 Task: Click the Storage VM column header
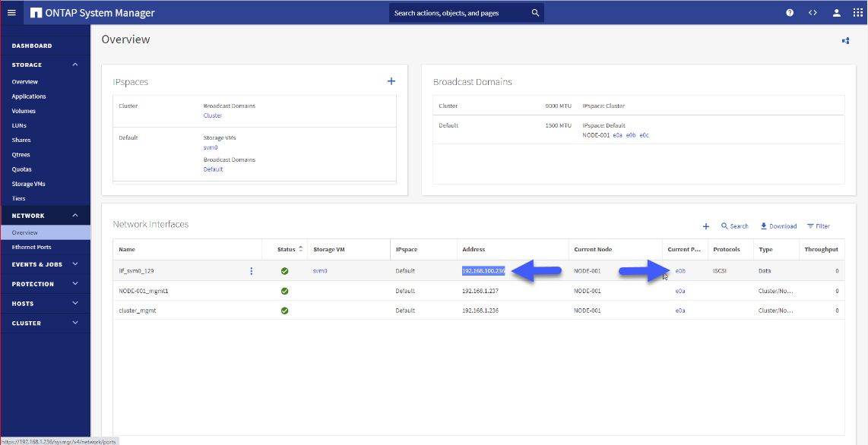(x=329, y=250)
